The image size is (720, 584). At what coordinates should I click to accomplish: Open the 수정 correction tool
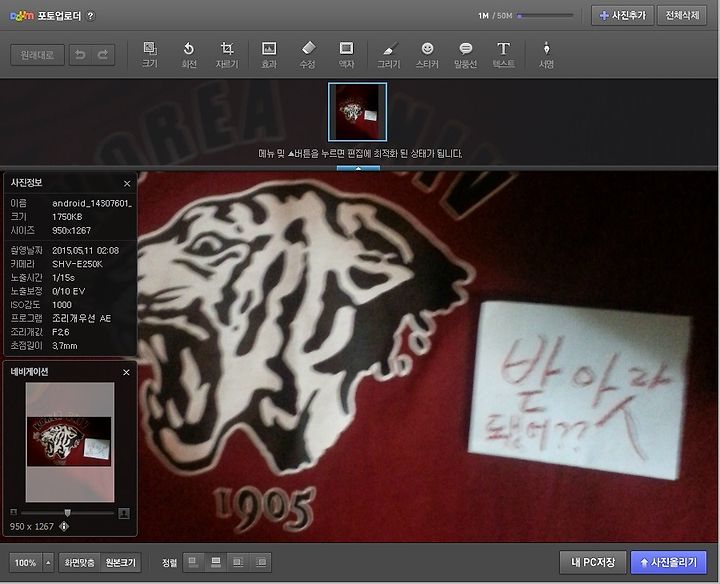(307, 55)
